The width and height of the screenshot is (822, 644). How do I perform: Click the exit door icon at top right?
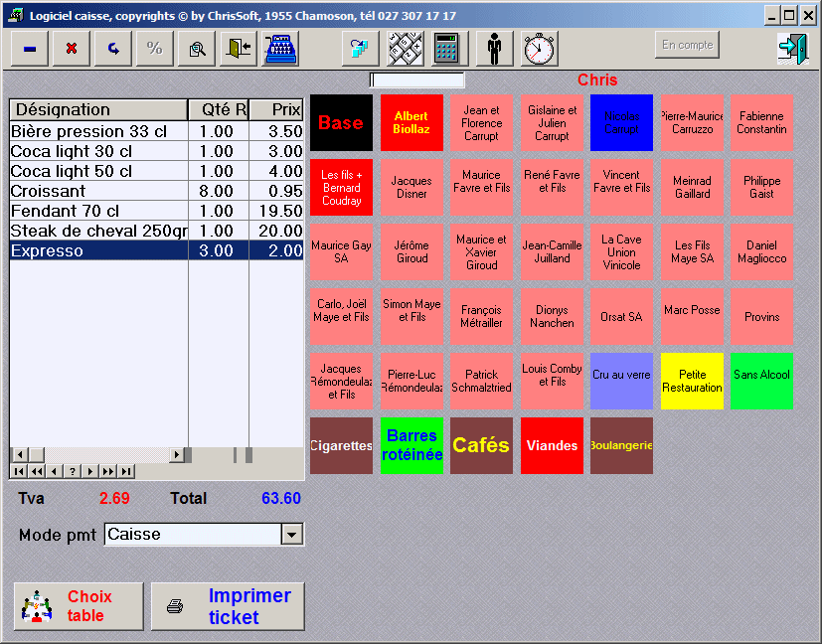[x=792, y=49]
